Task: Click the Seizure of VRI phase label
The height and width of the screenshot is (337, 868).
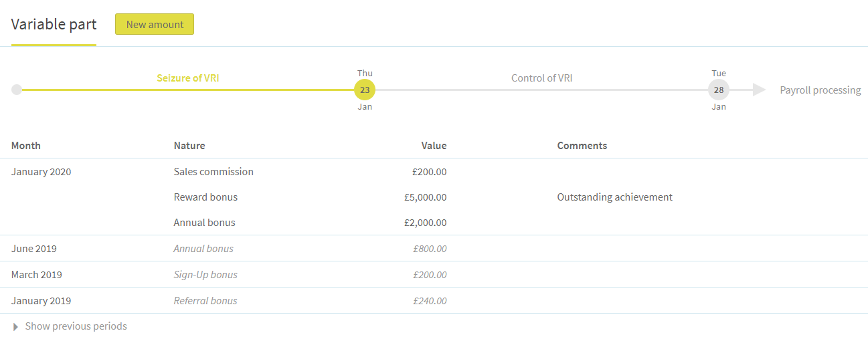Action: [x=188, y=78]
